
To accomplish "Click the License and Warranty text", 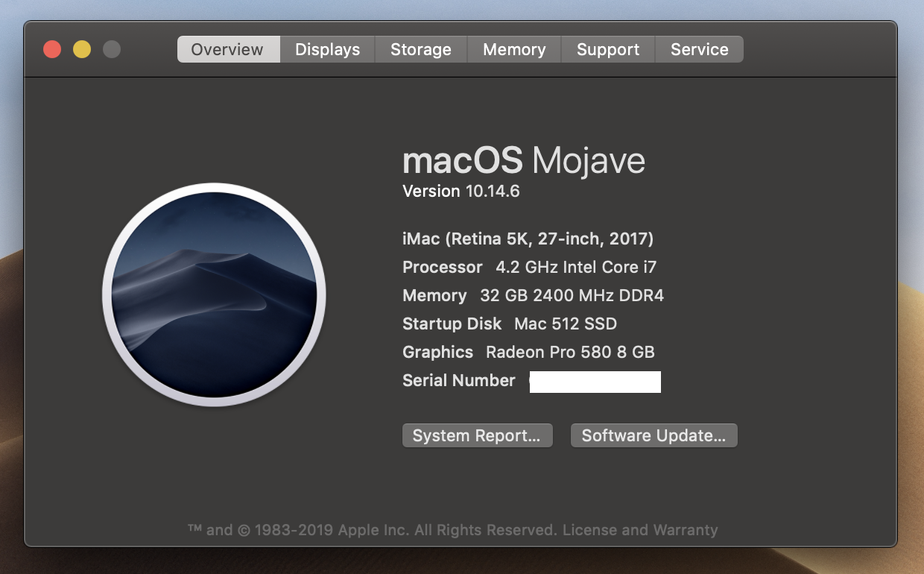I will pyautogui.click(x=640, y=530).
